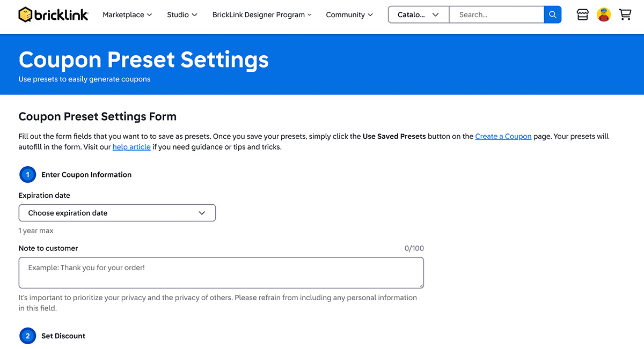The width and height of the screenshot is (644, 349).
Task: Open the shopping cart
Action: click(x=625, y=15)
